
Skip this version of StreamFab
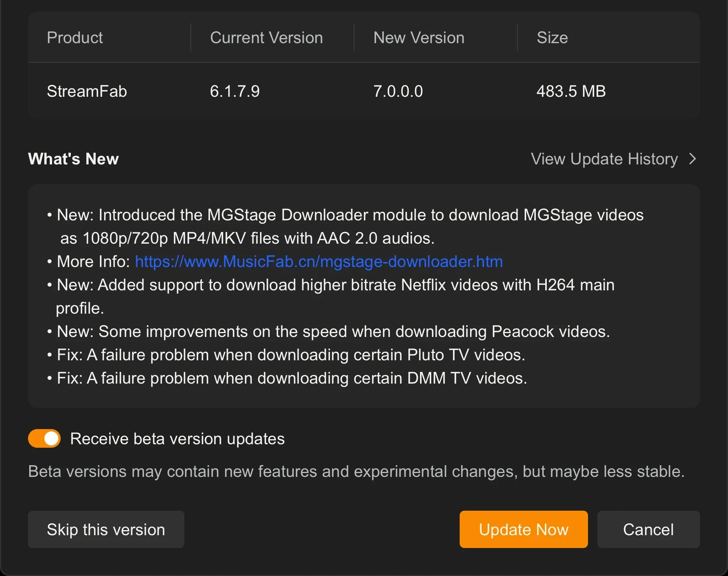click(x=106, y=529)
